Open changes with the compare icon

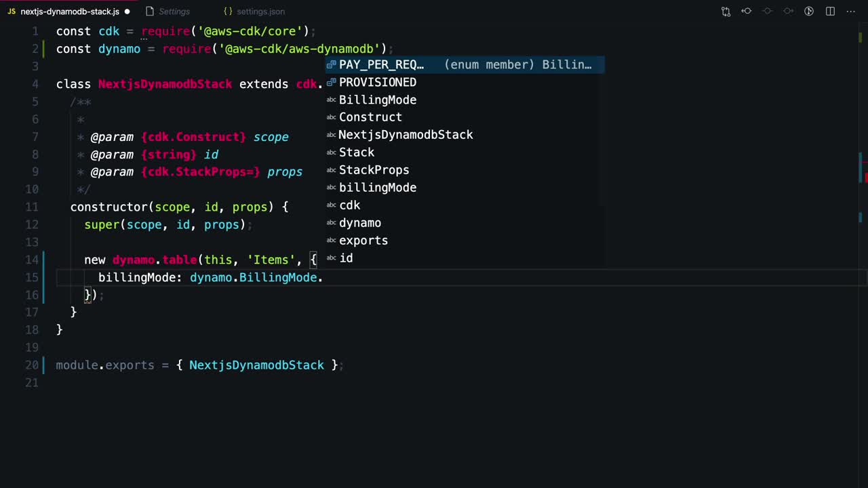726,12
